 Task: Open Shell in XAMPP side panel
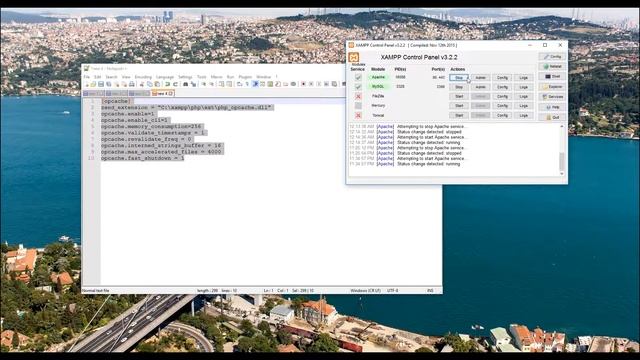pyautogui.click(x=552, y=76)
